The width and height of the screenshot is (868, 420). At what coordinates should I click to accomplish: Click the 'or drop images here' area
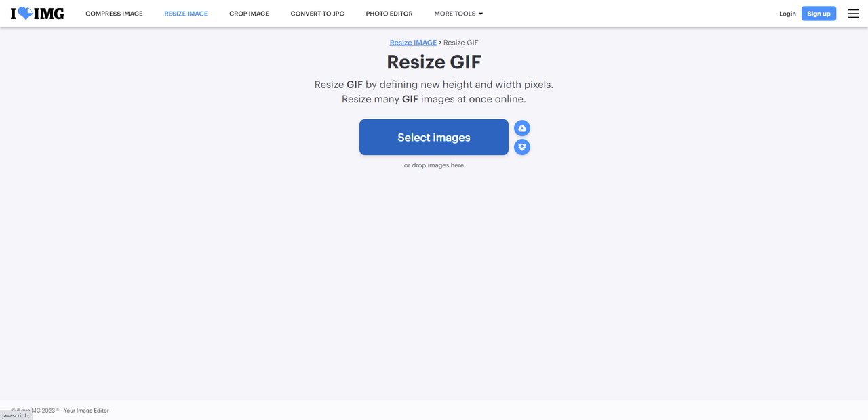pyautogui.click(x=434, y=165)
